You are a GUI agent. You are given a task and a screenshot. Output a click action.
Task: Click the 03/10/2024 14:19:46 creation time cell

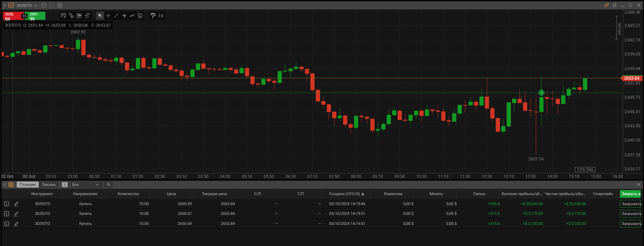coord(347,204)
